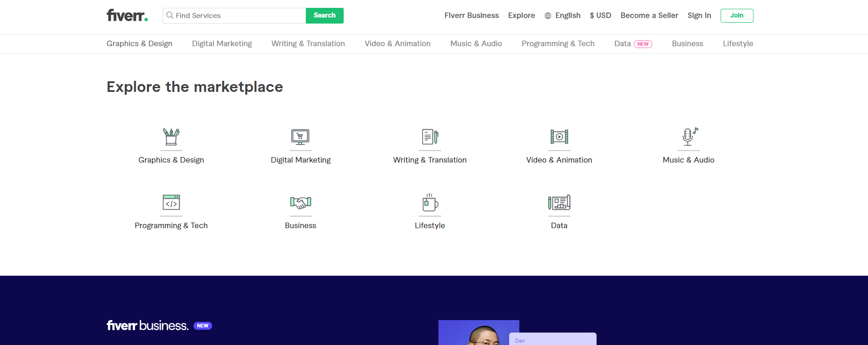Click the NEW badge next to fiverr business

[203, 326]
